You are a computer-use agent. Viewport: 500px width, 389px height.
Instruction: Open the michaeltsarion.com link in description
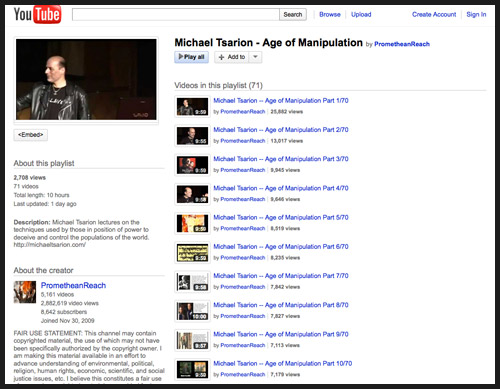click(50, 245)
